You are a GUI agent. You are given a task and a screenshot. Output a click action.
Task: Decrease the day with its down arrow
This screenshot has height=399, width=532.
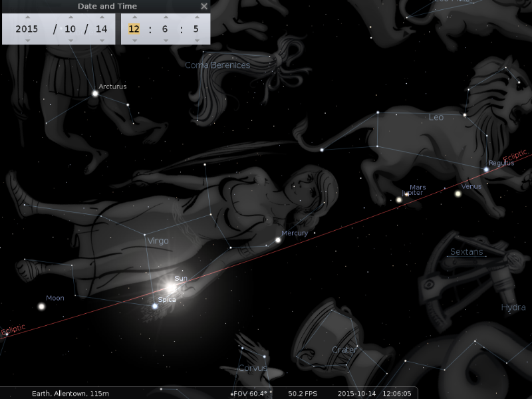coord(101,40)
